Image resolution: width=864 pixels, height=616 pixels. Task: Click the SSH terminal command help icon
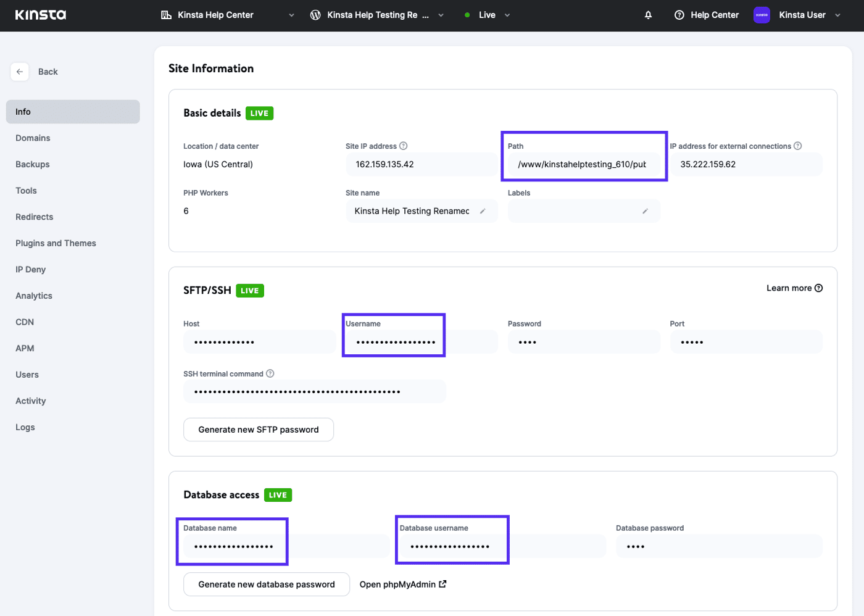270,373
